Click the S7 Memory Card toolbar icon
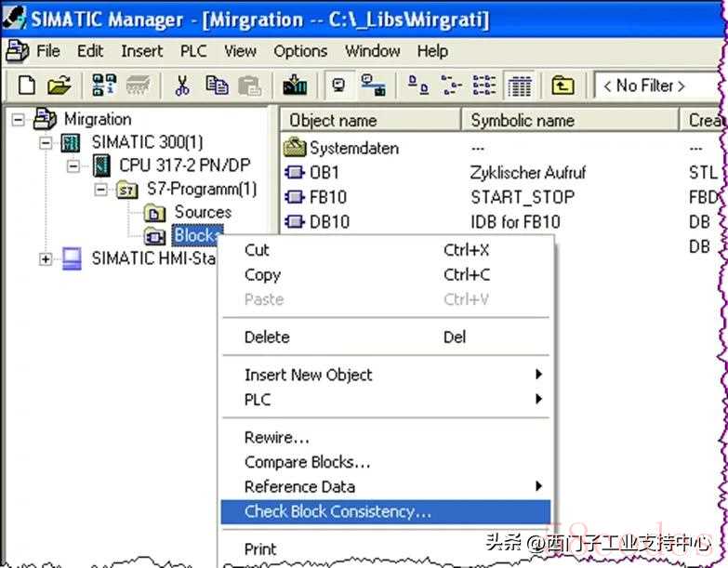Image resolution: width=728 pixels, height=568 pixels. click(x=138, y=86)
